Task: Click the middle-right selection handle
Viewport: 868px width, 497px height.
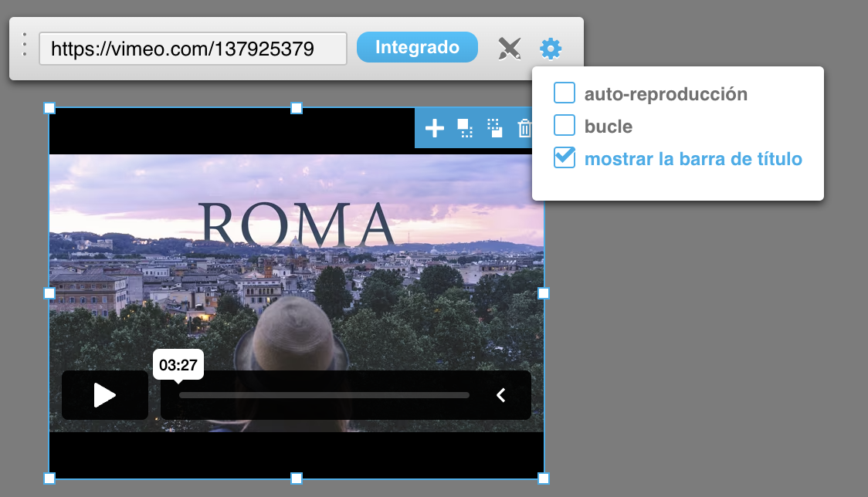Action: point(544,293)
